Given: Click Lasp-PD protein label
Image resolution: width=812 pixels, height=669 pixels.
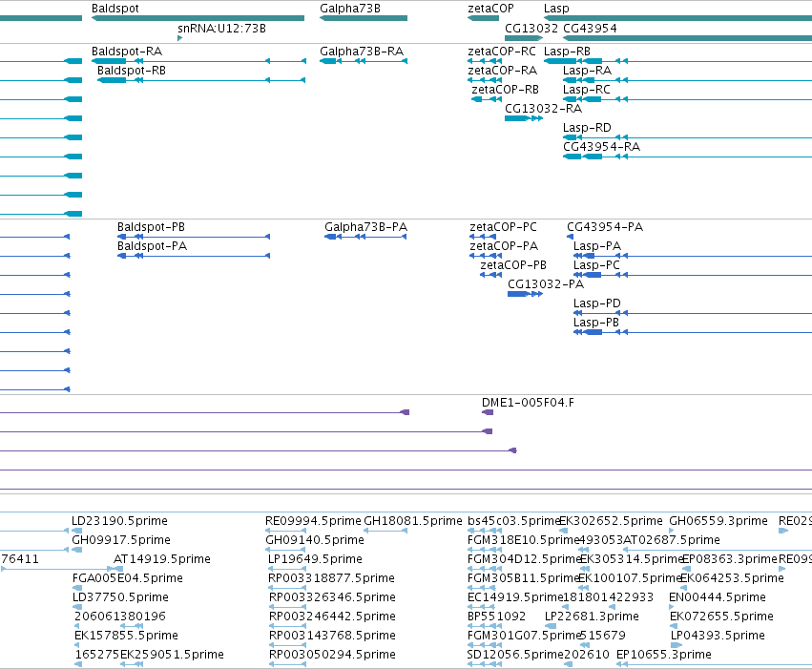Looking at the screenshot, I should click(597, 303).
